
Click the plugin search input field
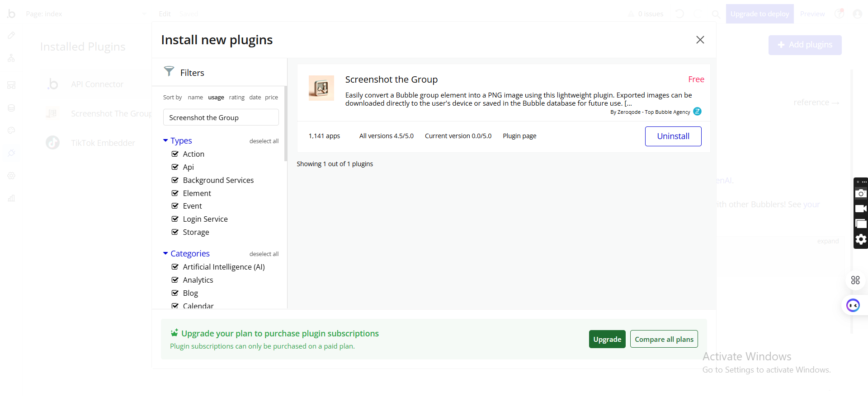221,117
